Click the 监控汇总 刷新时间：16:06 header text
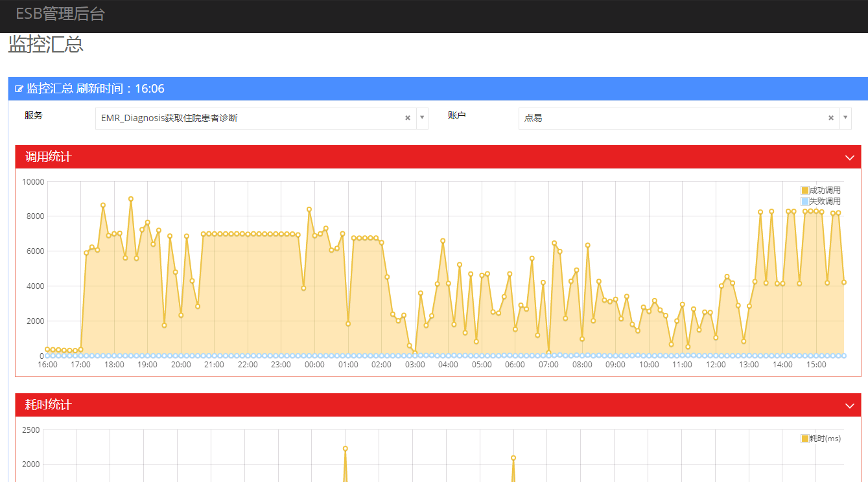Screen dimensions: 868x482 tap(95, 89)
